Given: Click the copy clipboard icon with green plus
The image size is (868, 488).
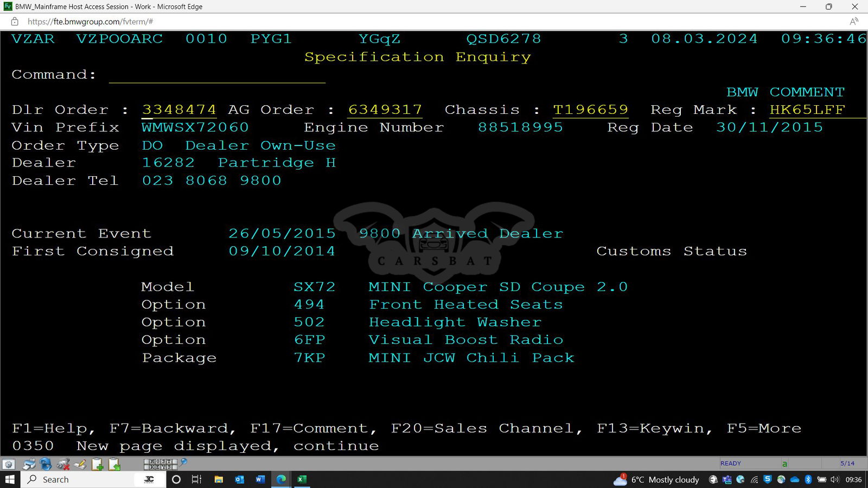Looking at the screenshot, I should 98,464.
